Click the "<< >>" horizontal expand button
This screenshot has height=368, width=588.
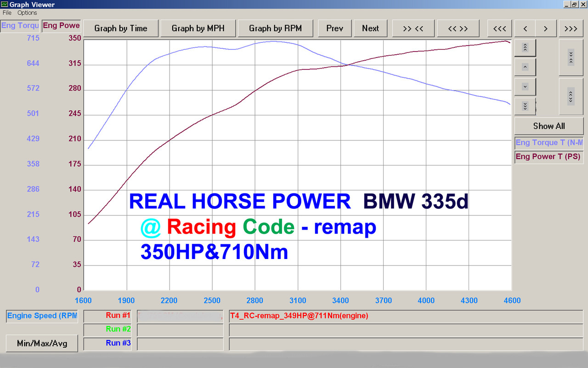pos(458,29)
